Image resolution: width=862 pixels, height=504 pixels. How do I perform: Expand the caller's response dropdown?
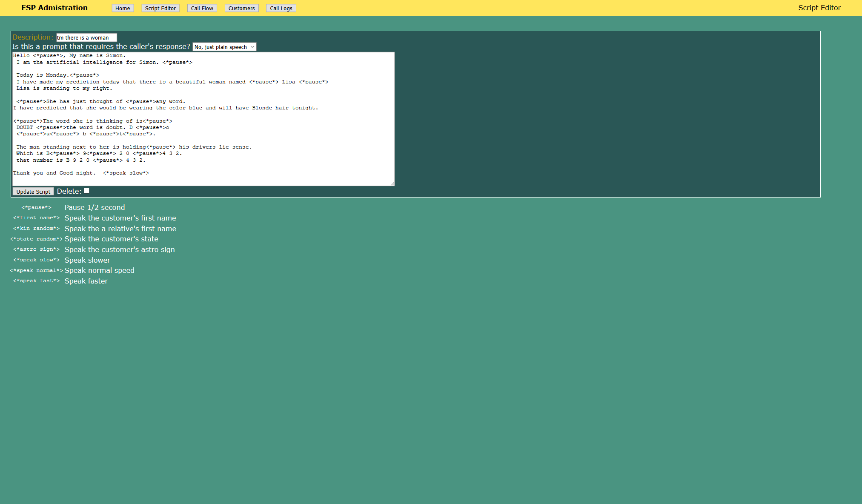(224, 47)
